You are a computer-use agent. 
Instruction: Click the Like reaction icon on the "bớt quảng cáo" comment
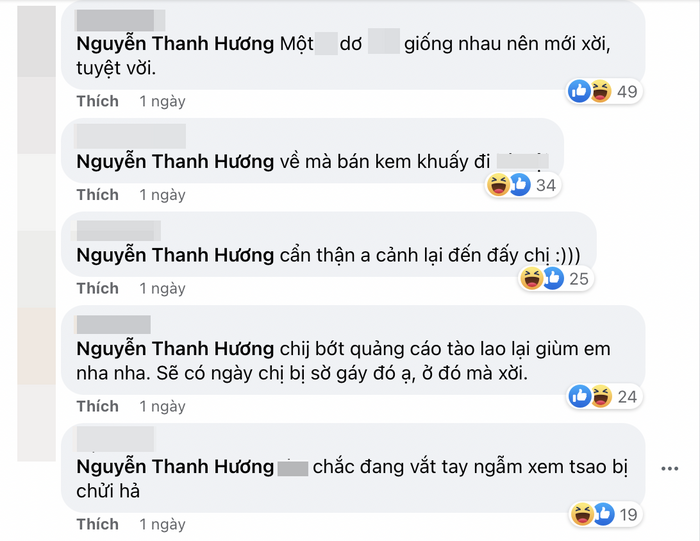pyautogui.click(x=579, y=397)
